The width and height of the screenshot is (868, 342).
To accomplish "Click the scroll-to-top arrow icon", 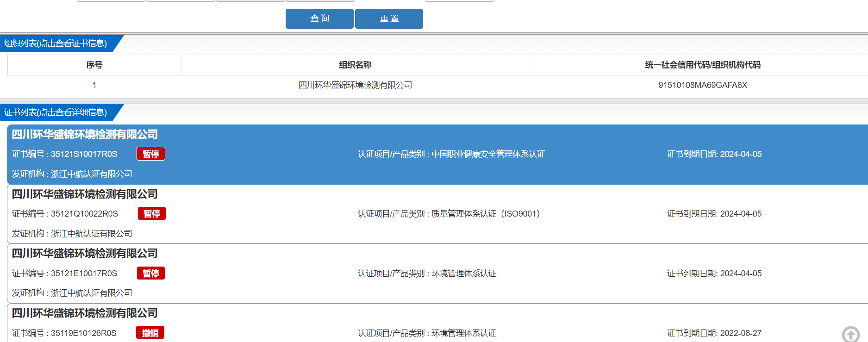I will pyautogui.click(x=850, y=334).
